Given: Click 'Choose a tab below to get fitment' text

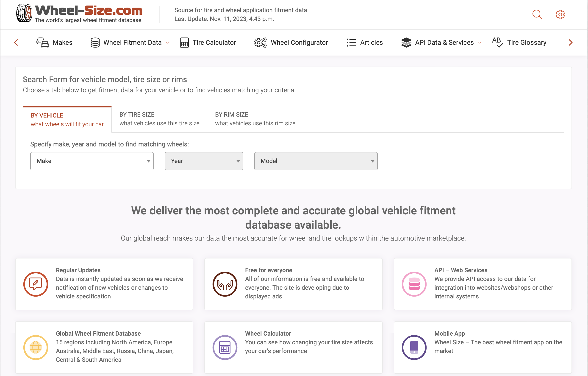Looking at the screenshot, I should click(x=159, y=90).
